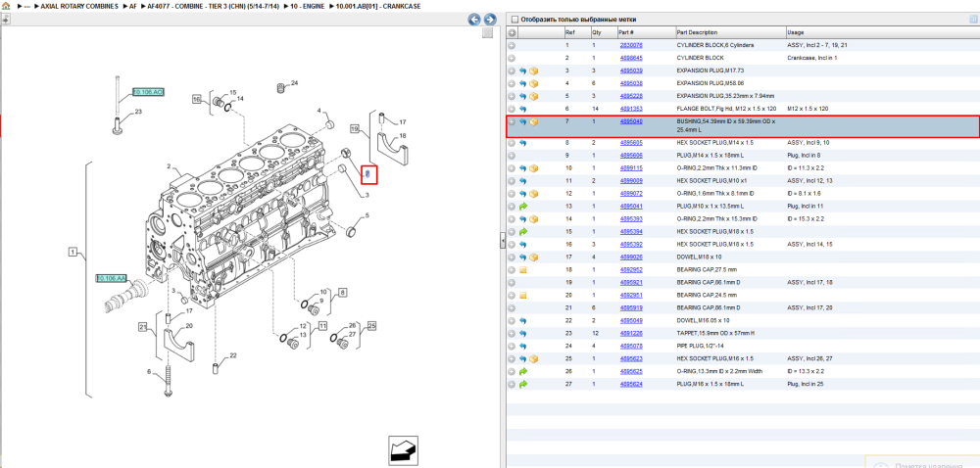Click the box icon for ref 3
This screenshot has width=980, height=468.
534,70
